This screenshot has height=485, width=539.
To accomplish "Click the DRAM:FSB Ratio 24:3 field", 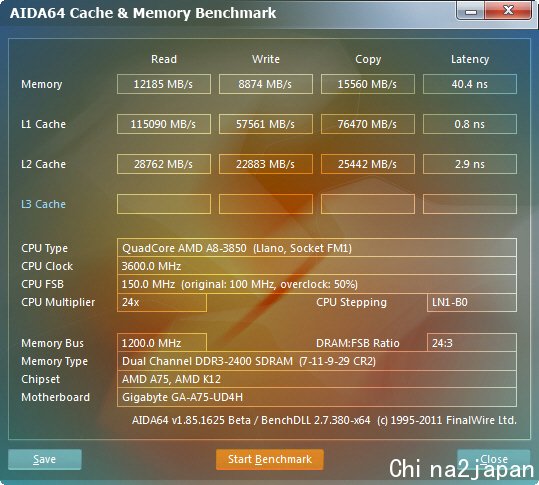I will pos(472,343).
